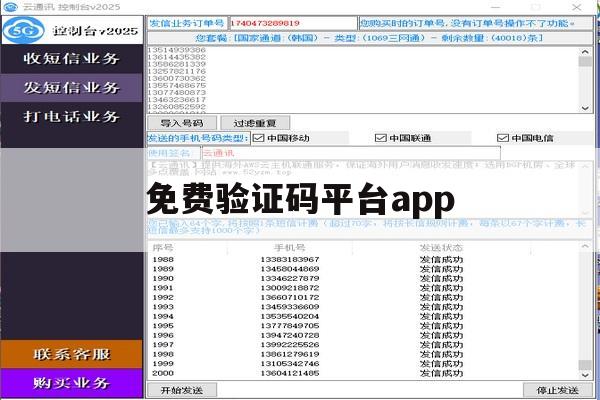Click 开始发送 button

(x=182, y=390)
